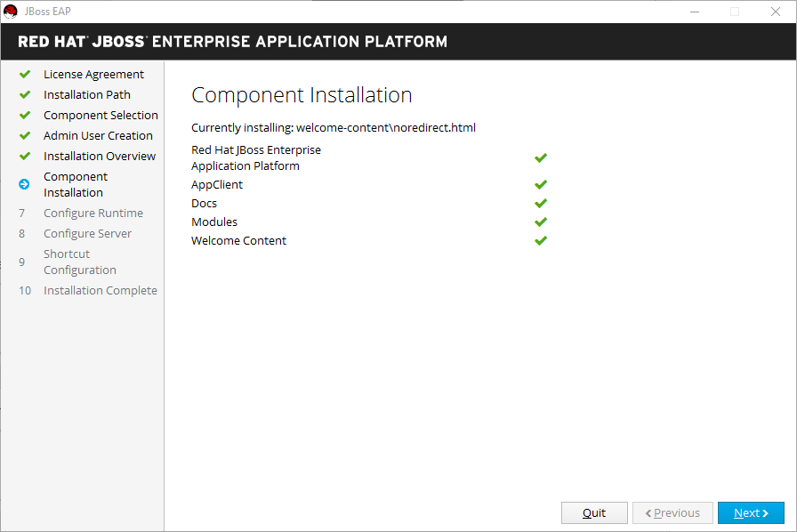Select step 7, Configure Runtime
This screenshot has width=797, height=532.
(x=93, y=213)
